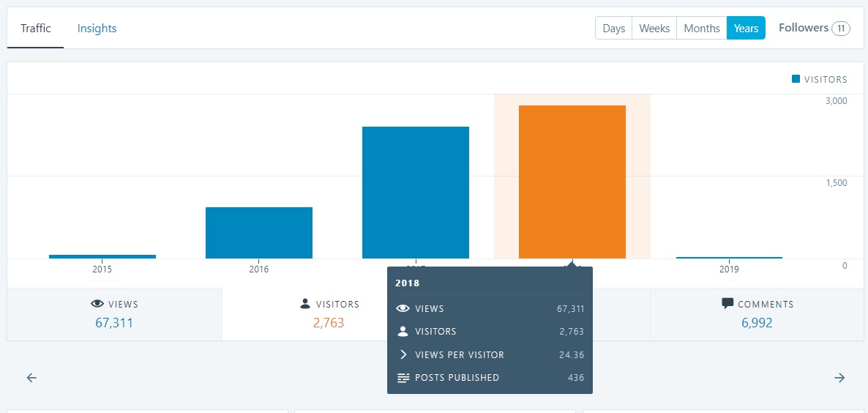Click the orange 2018 bar
This screenshot has height=413, width=868.
[x=572, y=182]
